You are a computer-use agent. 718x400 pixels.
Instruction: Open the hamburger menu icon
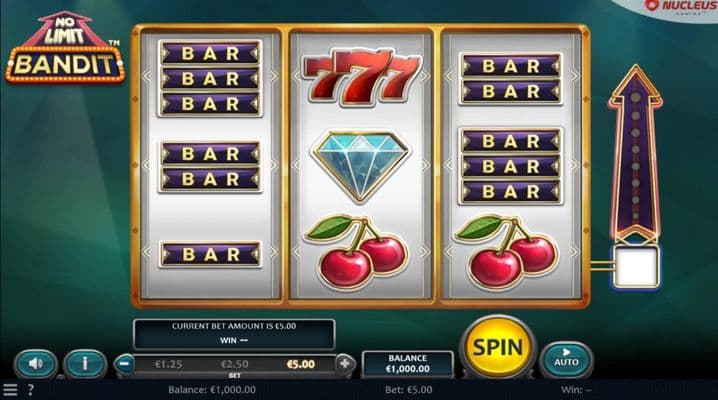point(10,390)
